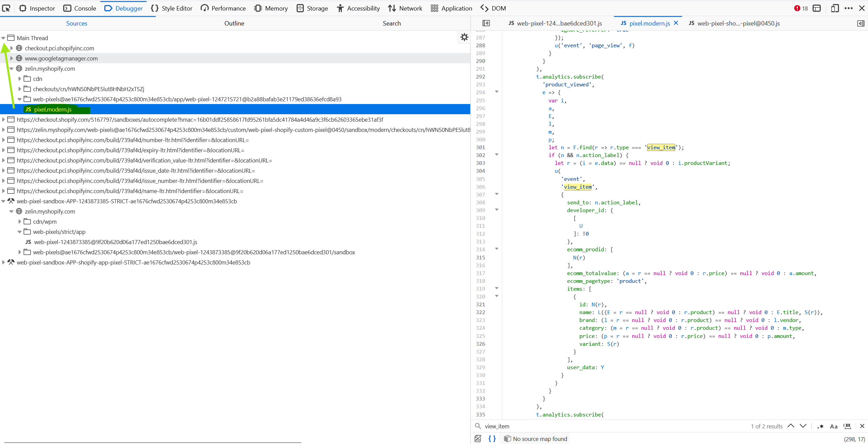This screenshot has width=868, height=444.
Task: Pretty print source with braces icon
Action: point(492,439)
